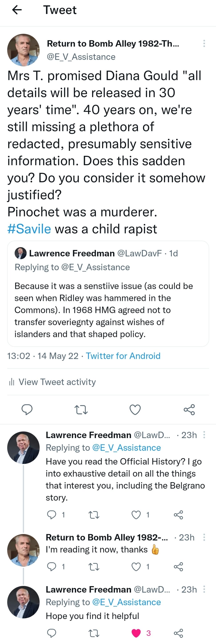Open main tweet's three-dot menu
The height and width of the screenshot is (644, 216).
[x=204, y=43]
